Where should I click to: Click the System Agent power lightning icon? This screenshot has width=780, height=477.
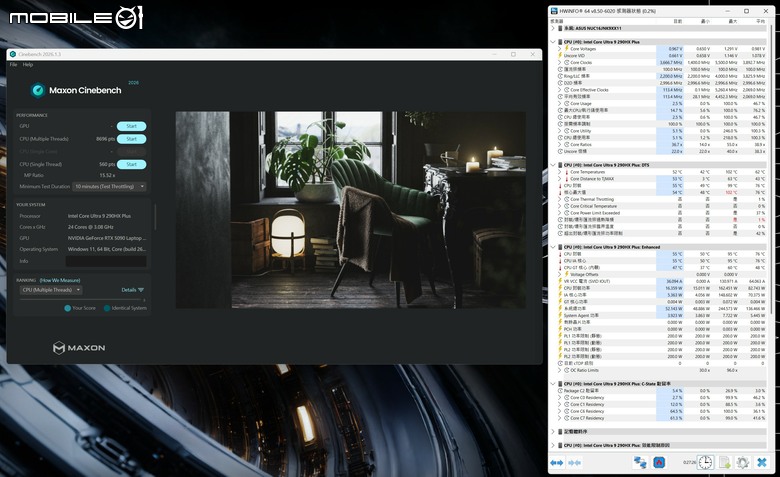[560, 315]
